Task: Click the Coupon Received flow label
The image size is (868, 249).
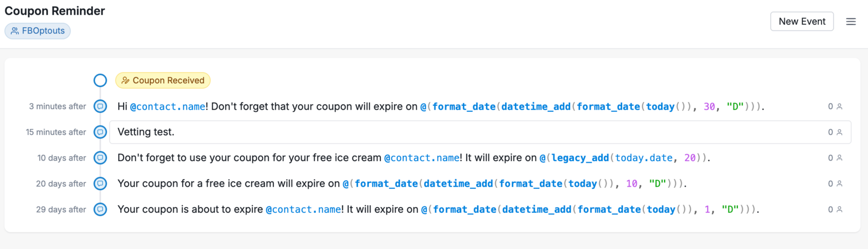Action: click(x=163, y=80)
